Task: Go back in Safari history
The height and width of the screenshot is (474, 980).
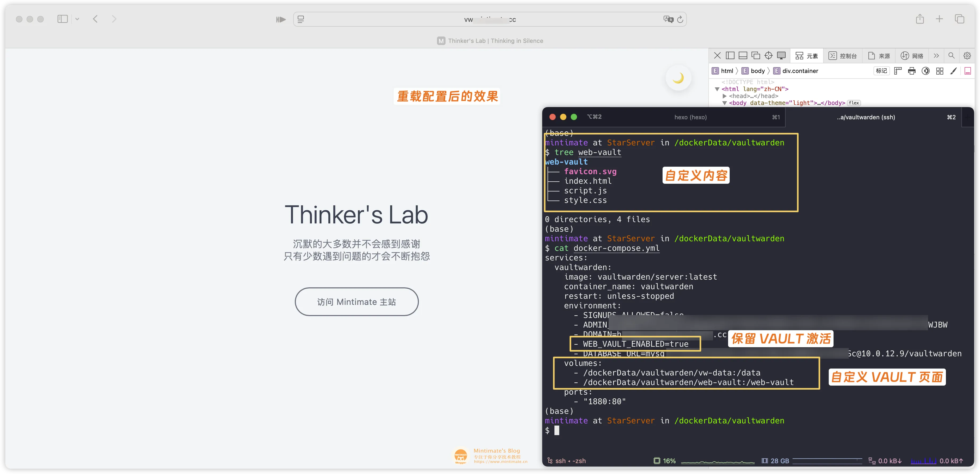Action: coord(96,19)
